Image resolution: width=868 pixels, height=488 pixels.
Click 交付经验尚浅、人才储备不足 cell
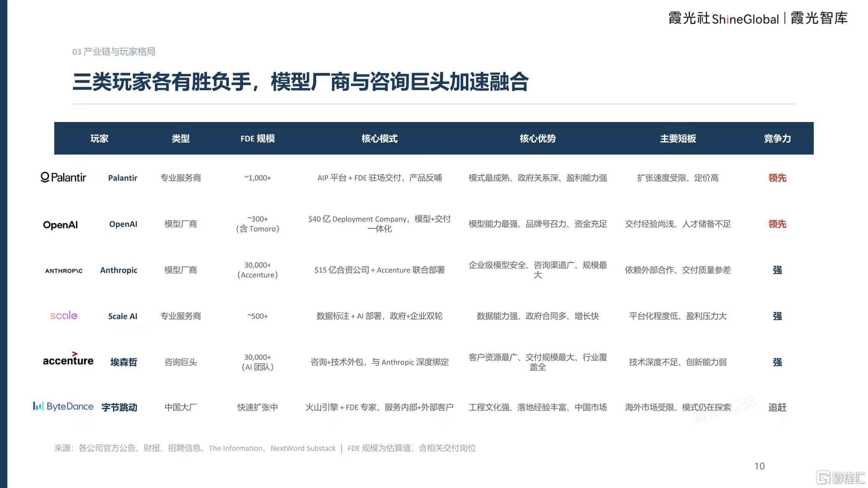pyautogui.click(x=678, y=224)
